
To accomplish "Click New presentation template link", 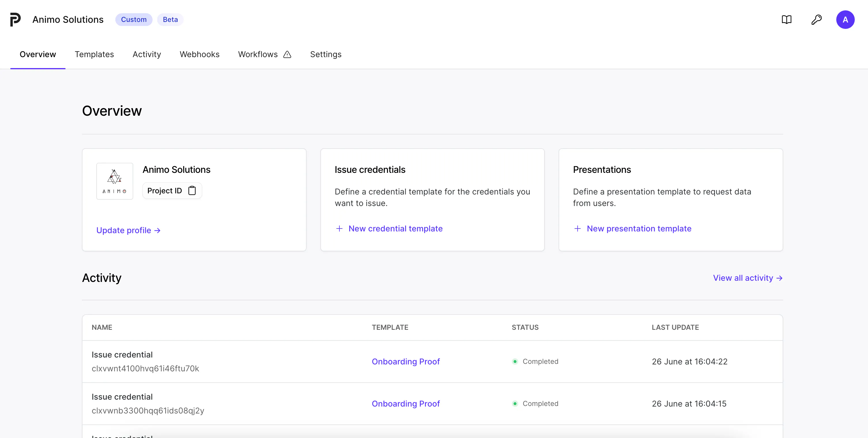I will (x=639, y=229).
